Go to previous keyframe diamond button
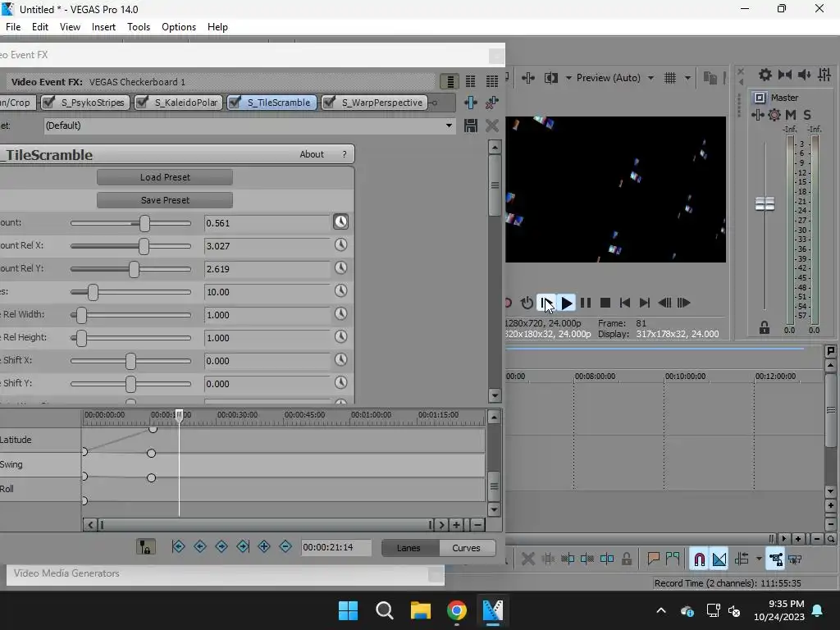Image resolution: width=840 pixels, height=630 pixels. click(x=200, y=546)
